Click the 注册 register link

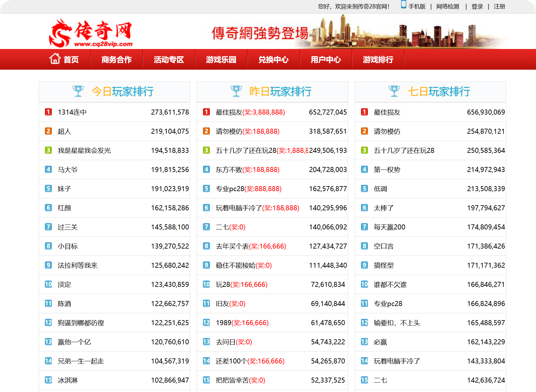[x=499, y=7]
